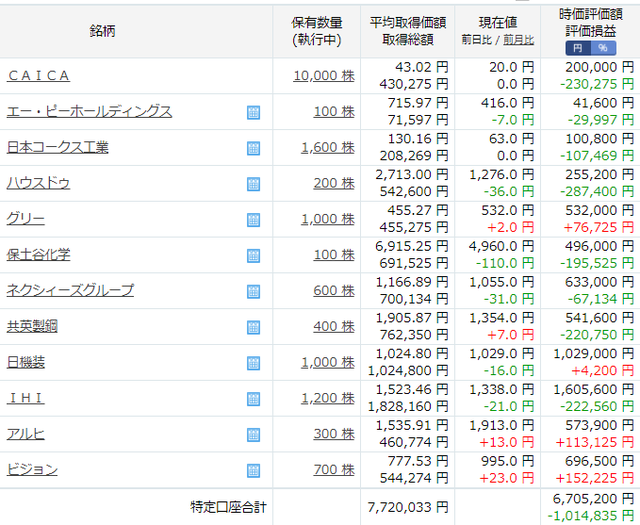Click the 銘柄 column header

click(x=102, y=31)
